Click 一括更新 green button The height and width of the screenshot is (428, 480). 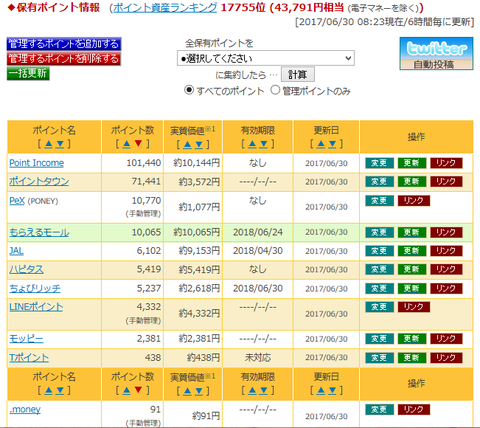[28, 73]
